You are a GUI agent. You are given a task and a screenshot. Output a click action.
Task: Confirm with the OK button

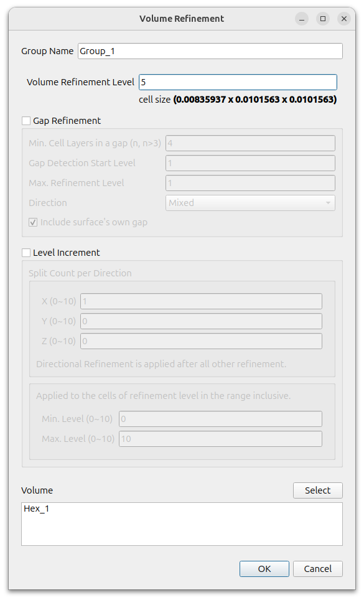coord(264,569)
